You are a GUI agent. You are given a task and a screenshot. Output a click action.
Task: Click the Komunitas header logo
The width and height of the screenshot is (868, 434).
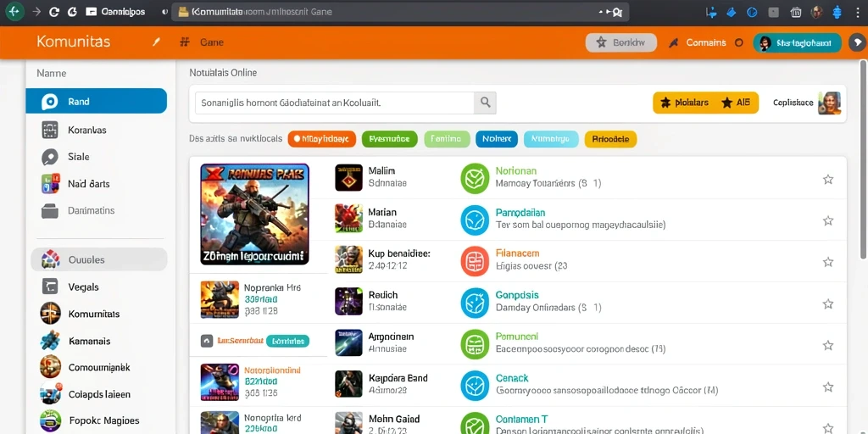74,42
